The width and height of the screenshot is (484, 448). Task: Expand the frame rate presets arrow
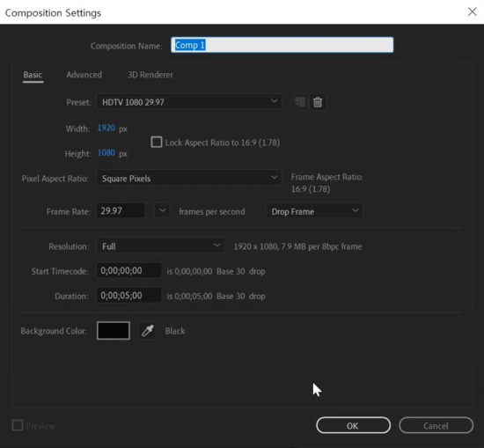coord(163,211)
